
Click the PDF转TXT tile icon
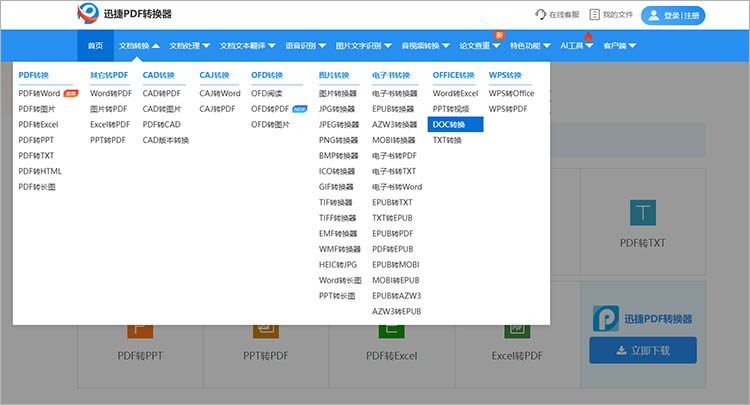pos(643,212)
